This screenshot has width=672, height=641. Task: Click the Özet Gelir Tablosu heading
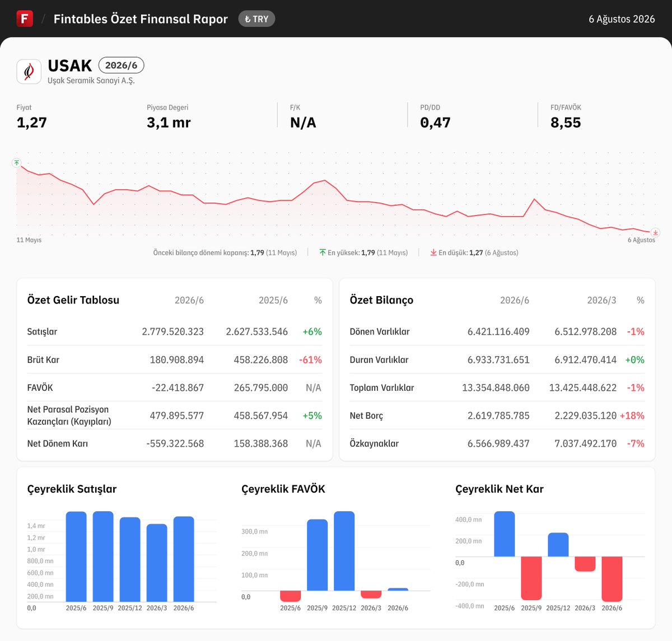[73, 300]
